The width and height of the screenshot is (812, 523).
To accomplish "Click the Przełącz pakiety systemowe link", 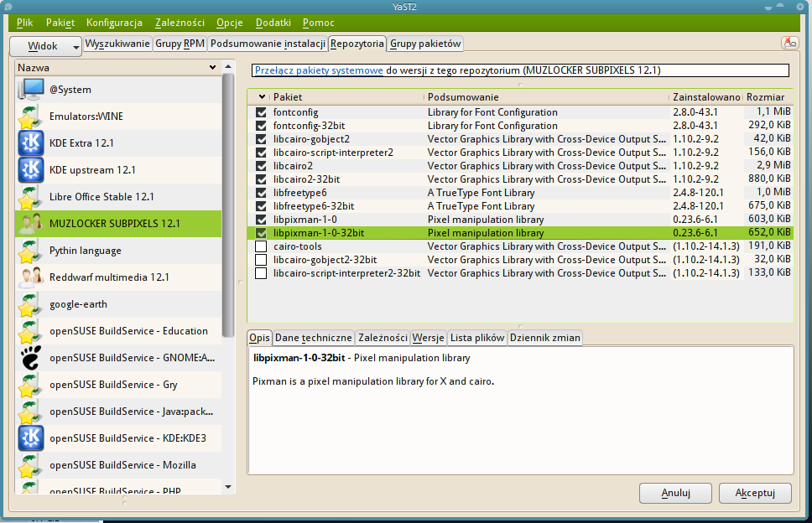I will pyautogui.click(x=317, y=70).
